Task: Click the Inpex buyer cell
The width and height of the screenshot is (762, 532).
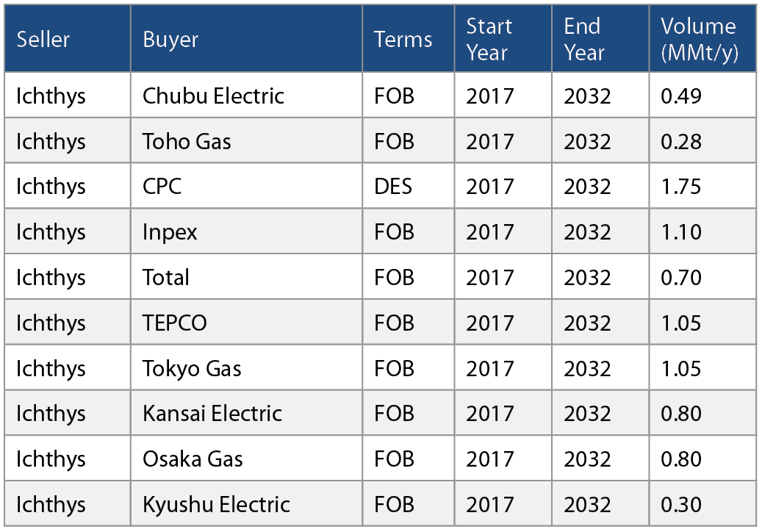Action: [246, 231]
